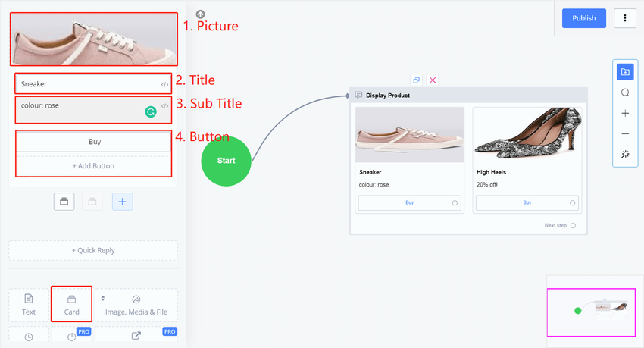Click the Sneaker title on flow card
The height and width of the screenshot is (348, 644).
tap(370, 172)
